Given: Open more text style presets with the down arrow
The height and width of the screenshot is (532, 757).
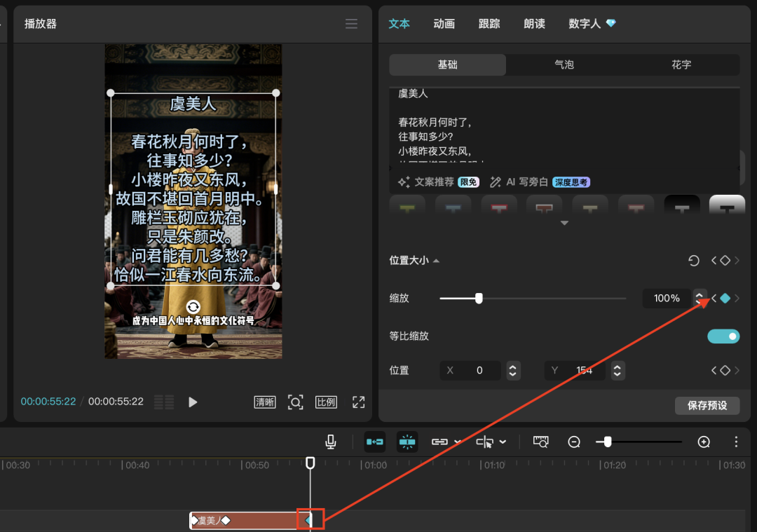Looking at the screenshot, I should tap(565, 222).
